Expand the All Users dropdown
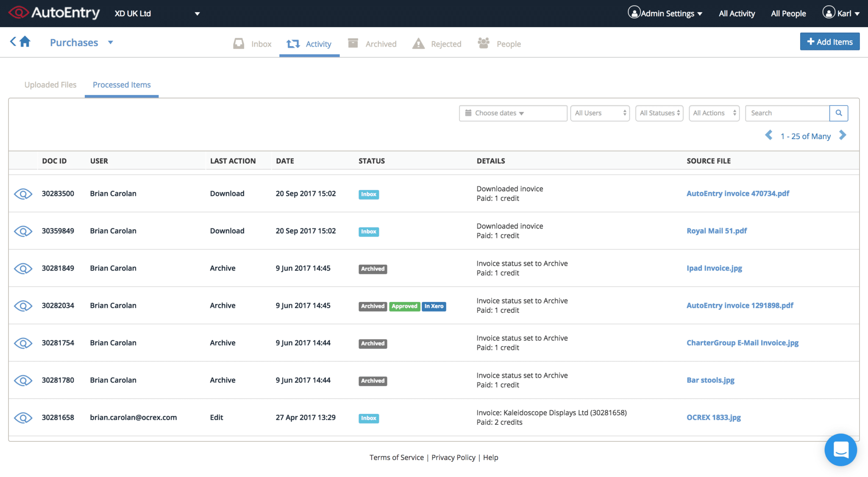 pyautogui.click(x=600, y=112)
